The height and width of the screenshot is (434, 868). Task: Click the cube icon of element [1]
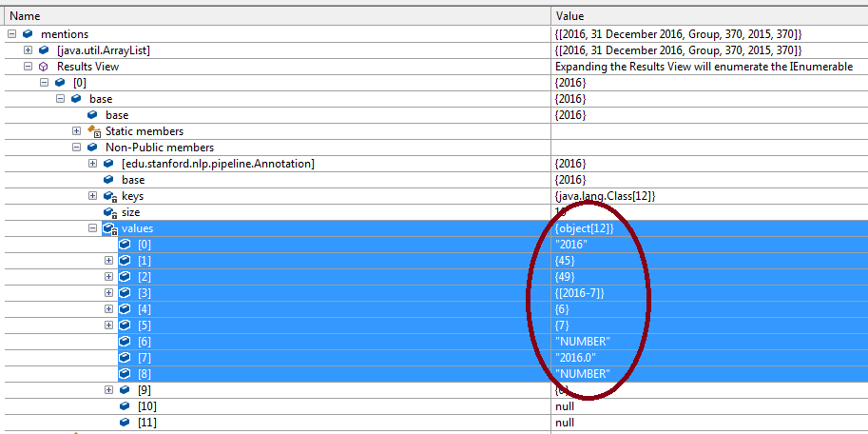coord(125,261)
